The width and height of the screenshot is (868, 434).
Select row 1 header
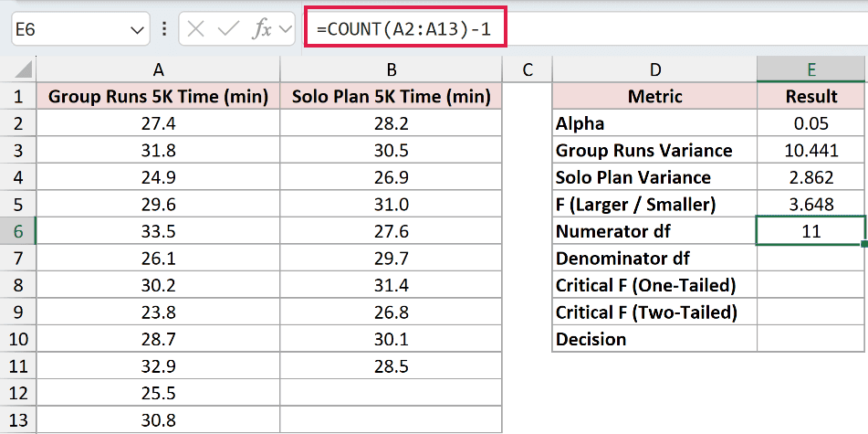point(18,97)
